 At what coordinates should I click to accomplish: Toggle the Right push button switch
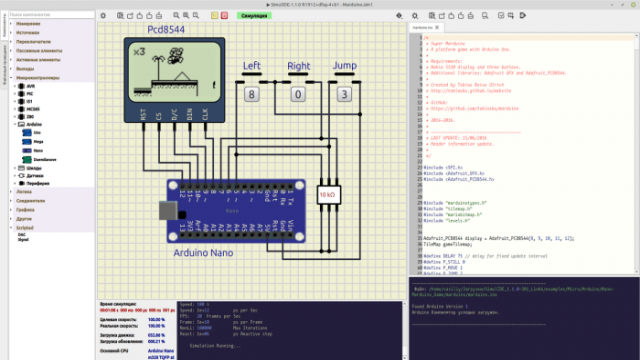click(298, 95)
